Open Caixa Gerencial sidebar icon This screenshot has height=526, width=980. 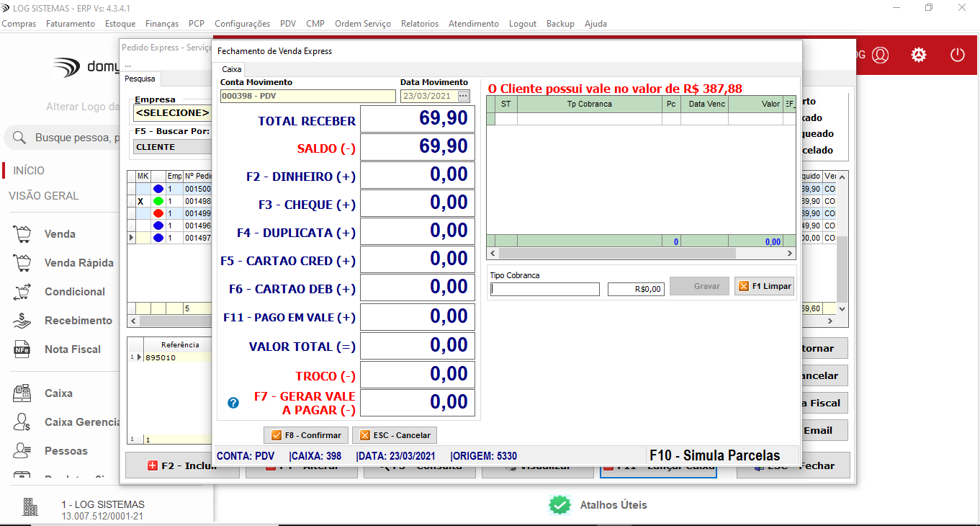(x=22, y=422)
